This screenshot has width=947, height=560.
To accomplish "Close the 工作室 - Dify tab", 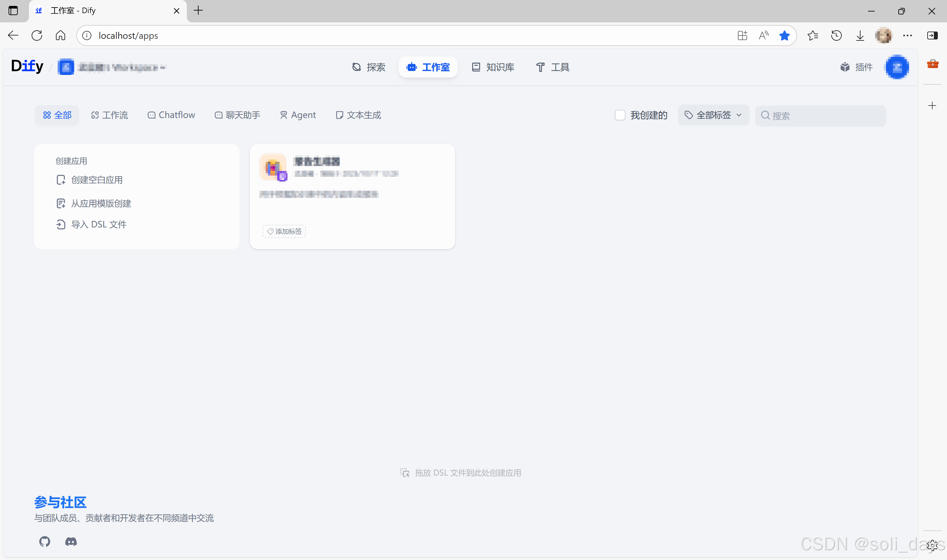I will 176,11.
